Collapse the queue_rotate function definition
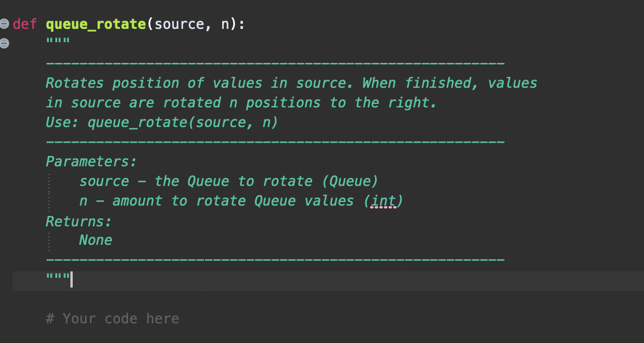This screenshot has height=343, width=644. (x=5, y=24)
